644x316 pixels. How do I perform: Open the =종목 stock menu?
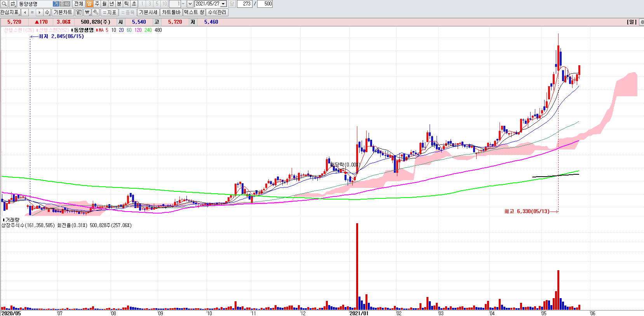[x=128, y=12]
